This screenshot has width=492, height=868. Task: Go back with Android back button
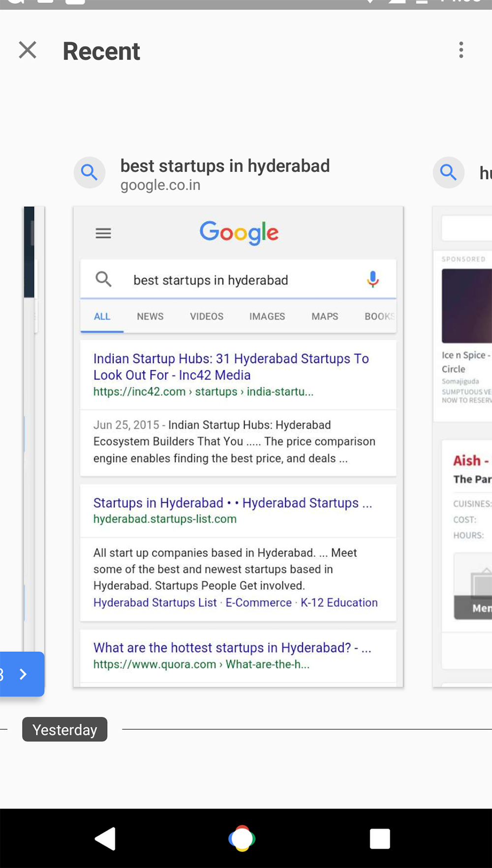pos(105,838)
